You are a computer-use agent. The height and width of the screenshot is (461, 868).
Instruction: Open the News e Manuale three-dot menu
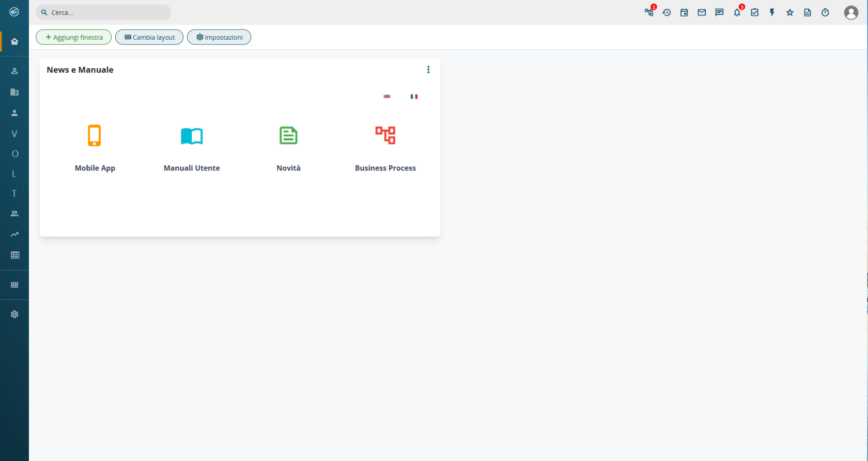point(428,70)
